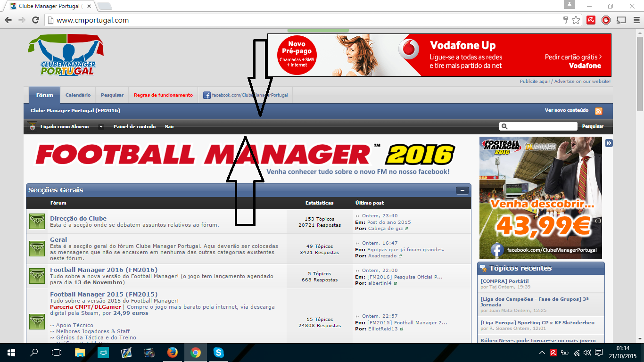Screen dimensions: 644x362
Task: Open recent topic [COMPRA] Portátil
Action: (504, 281)
